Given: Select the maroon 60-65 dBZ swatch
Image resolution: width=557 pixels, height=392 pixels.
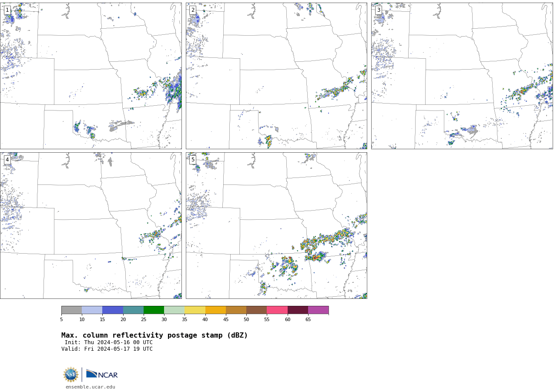Looking at the screenshot, I should tap(298, 310).
